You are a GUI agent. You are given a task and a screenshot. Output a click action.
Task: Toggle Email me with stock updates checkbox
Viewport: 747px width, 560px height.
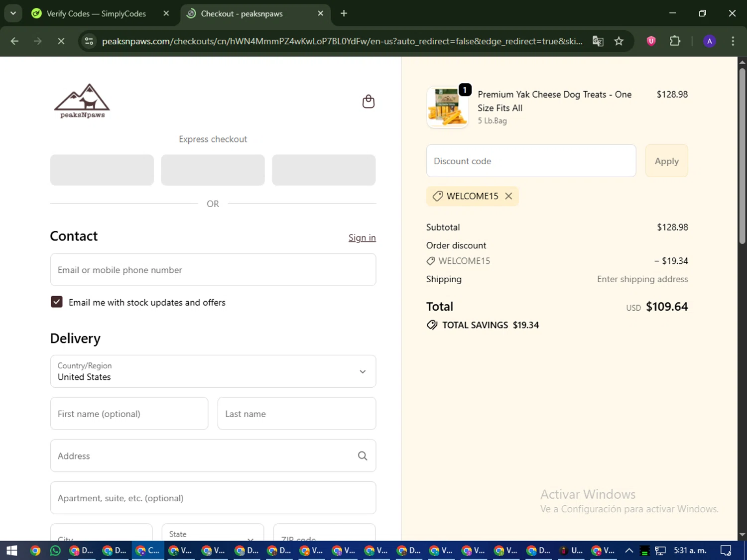(x=56, y=302)
